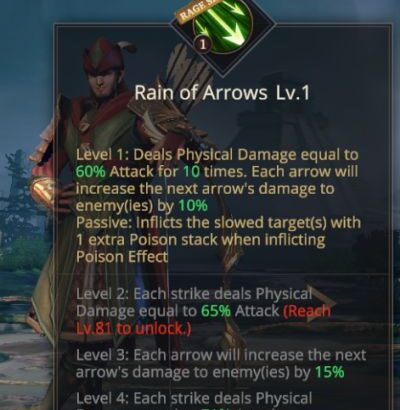Image resolution: width=400 pixels, height=410 pixels.
Task: Click the green 65% Attack value
Action: pyautogui.click(x=216, y=311)
